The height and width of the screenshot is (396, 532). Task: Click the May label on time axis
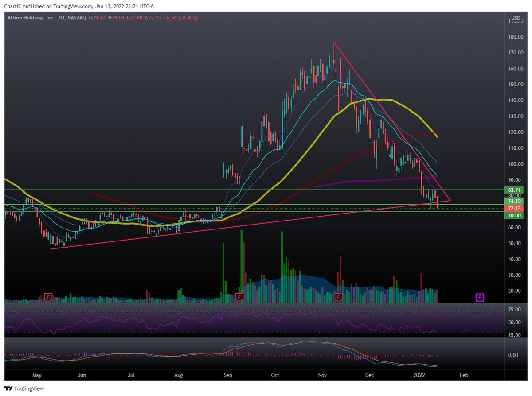37,375
